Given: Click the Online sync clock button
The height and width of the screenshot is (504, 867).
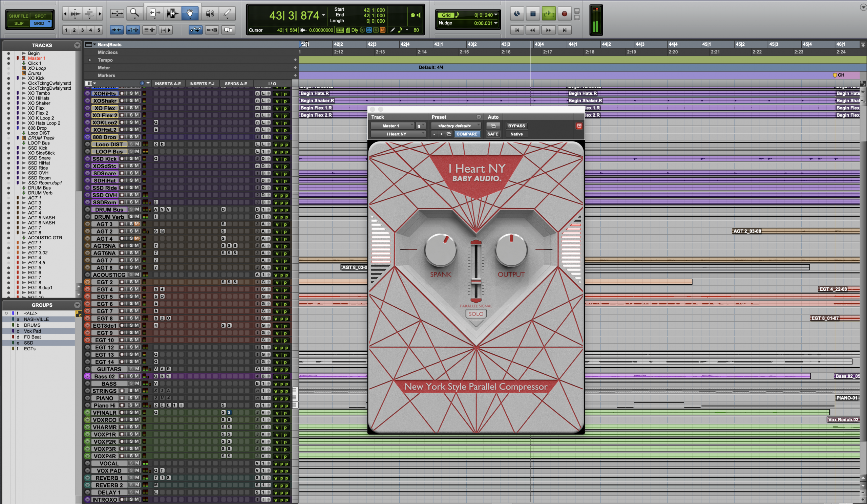Looking at the screenshot, I should click(x=517, y=14).
